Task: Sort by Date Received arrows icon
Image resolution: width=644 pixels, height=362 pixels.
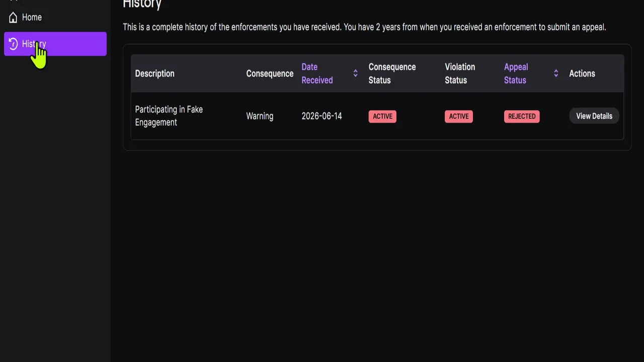Action: (355, 73)
